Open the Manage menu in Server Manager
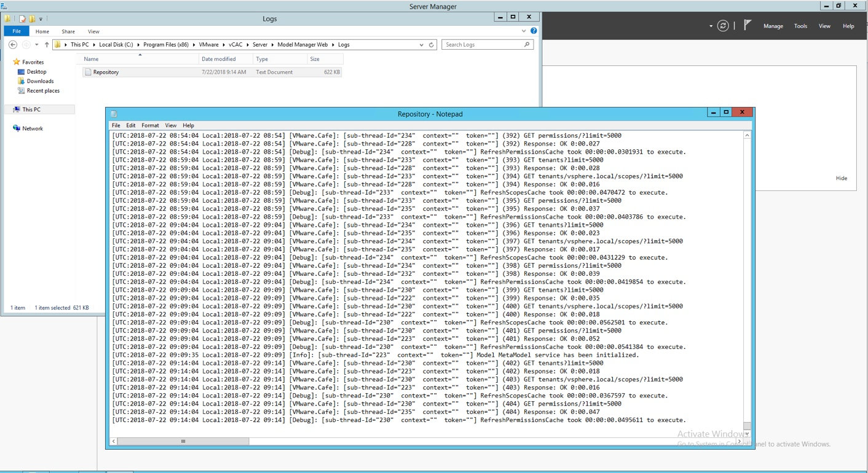The height and width of the screenshot is (473, 868). pos(773,26)
